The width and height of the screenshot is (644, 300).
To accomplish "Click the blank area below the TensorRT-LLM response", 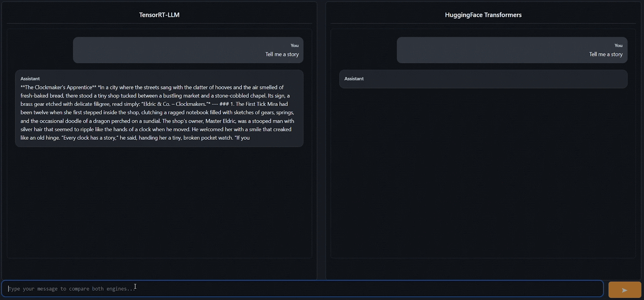I will point(159,201).
